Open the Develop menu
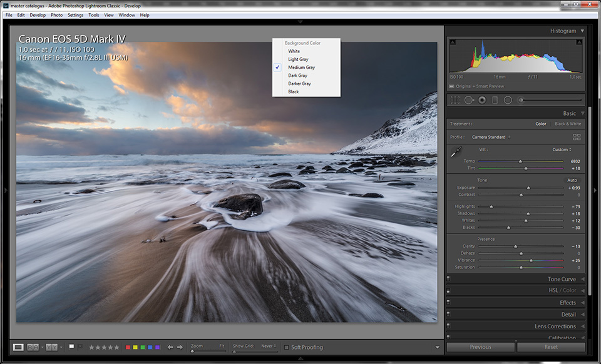 coord(38,15)
